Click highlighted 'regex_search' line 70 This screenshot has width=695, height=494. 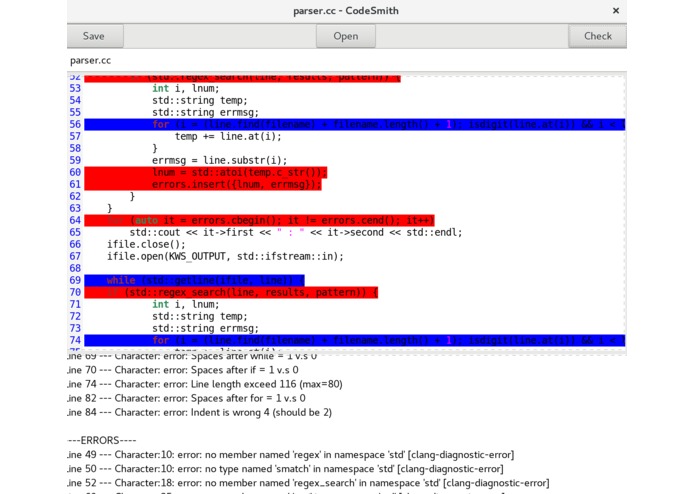pos(231,292)
